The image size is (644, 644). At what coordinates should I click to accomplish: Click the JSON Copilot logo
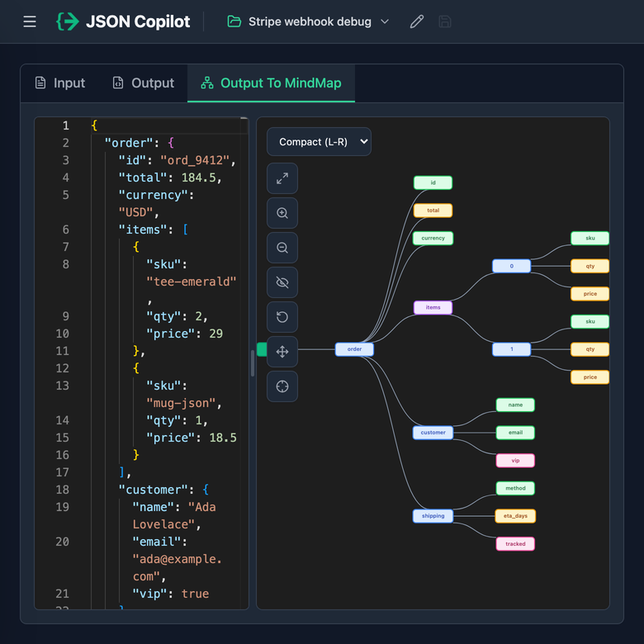click(x=123, y=21)
